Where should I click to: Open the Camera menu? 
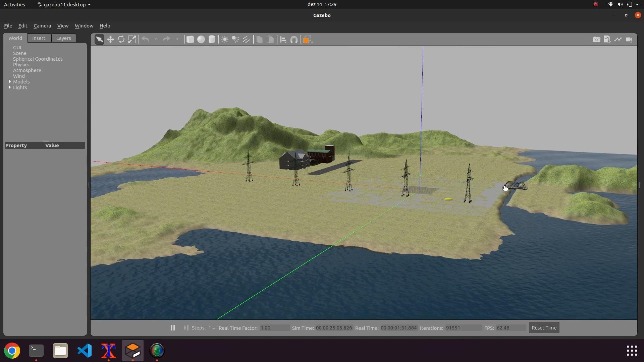(x=42, y=26)
